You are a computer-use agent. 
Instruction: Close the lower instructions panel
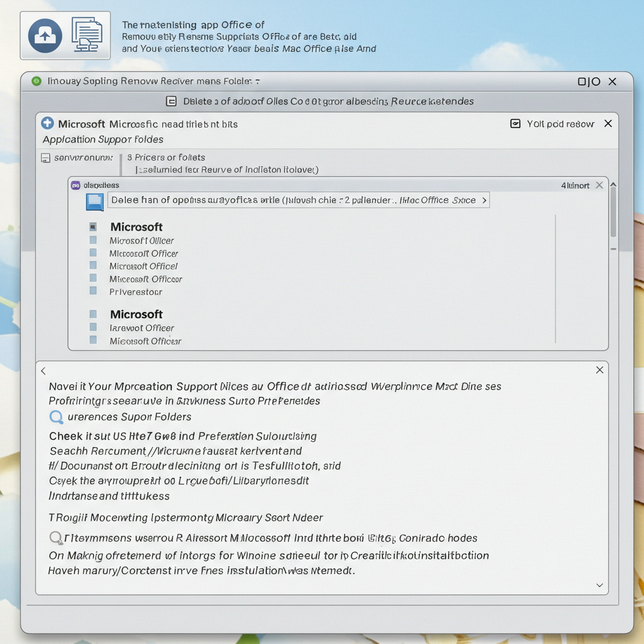click(x=599, y=370)
